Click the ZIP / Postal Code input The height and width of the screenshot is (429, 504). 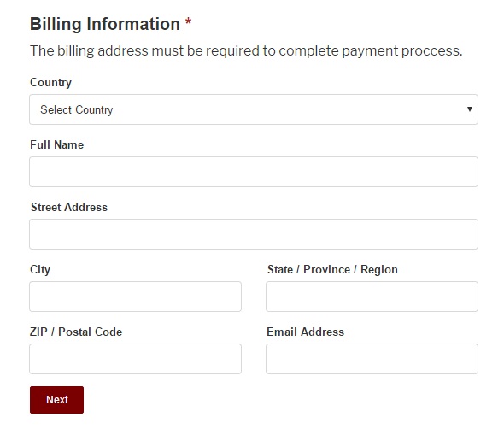(x=135, y=359)
